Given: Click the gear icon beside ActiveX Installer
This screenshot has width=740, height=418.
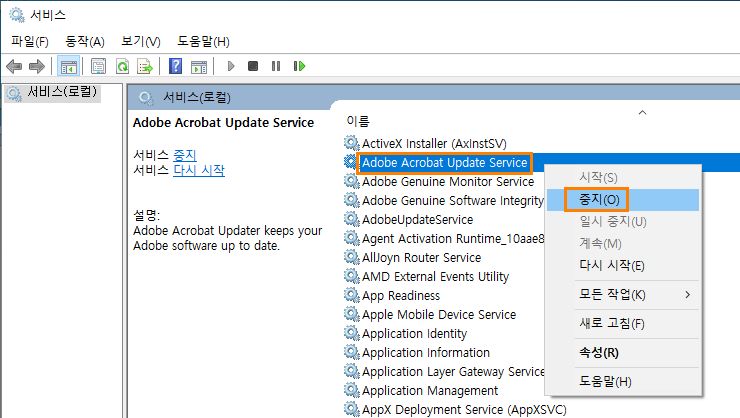Looking at the screenshot, I should tap(352, 142).
